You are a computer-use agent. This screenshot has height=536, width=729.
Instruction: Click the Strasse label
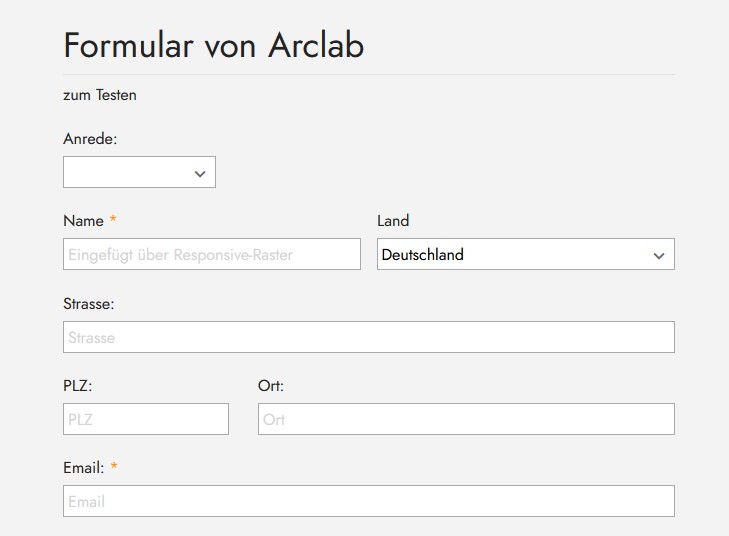pyautogui.click(x=88, y=303)
